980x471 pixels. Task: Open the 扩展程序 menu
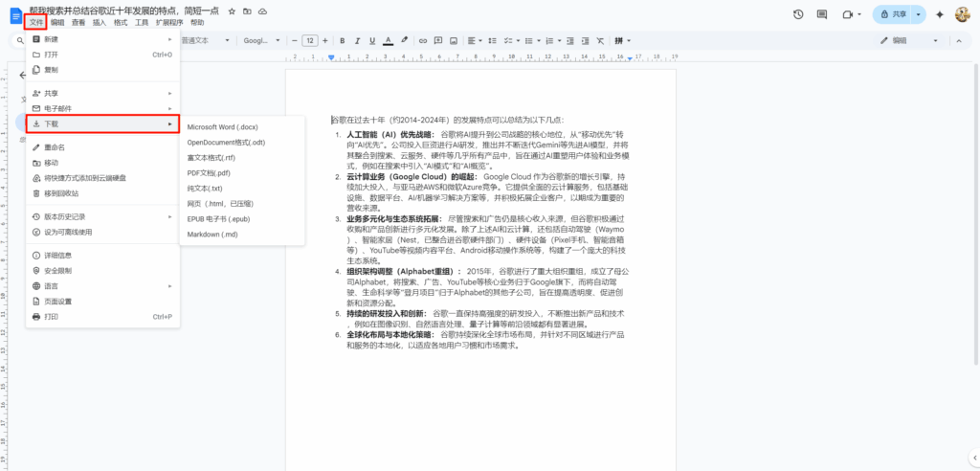pos(169,23)
